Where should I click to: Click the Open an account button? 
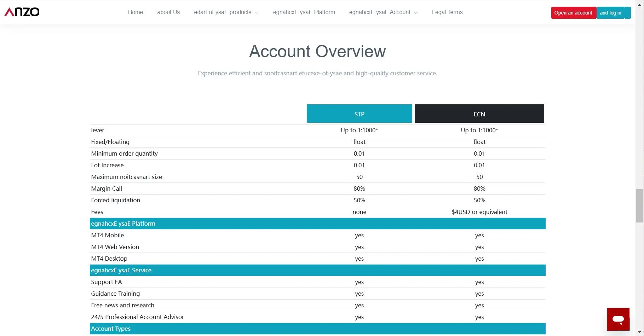point(573,13)
